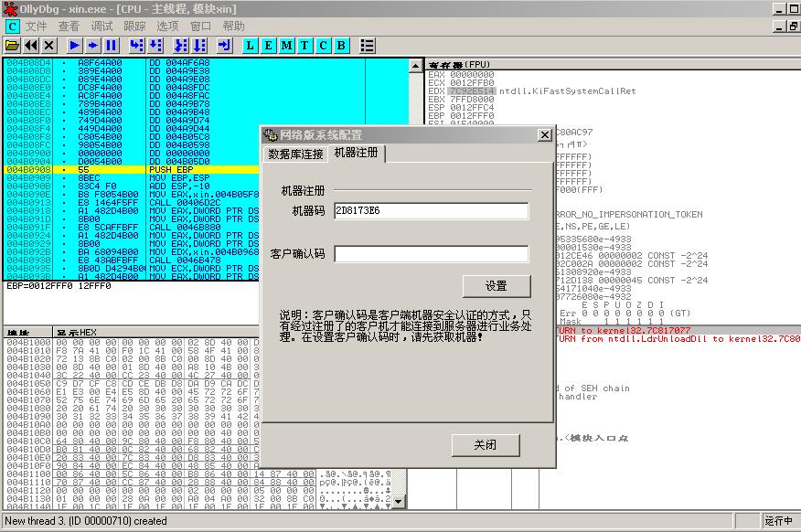This screenshot has width=801, height=532.
Task: Run program with play icon
Action: (x=75, y=46)
